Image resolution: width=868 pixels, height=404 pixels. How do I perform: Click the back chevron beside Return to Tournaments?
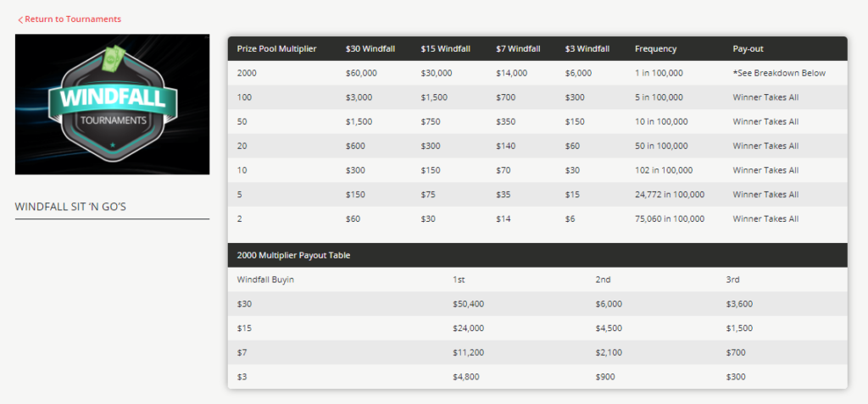pyautogui.click(x=20, y=20)
